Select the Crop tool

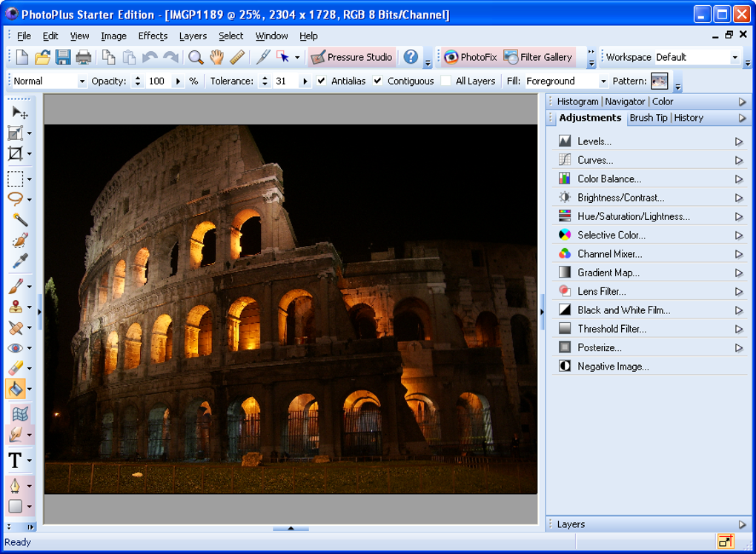tap(16, 153)
